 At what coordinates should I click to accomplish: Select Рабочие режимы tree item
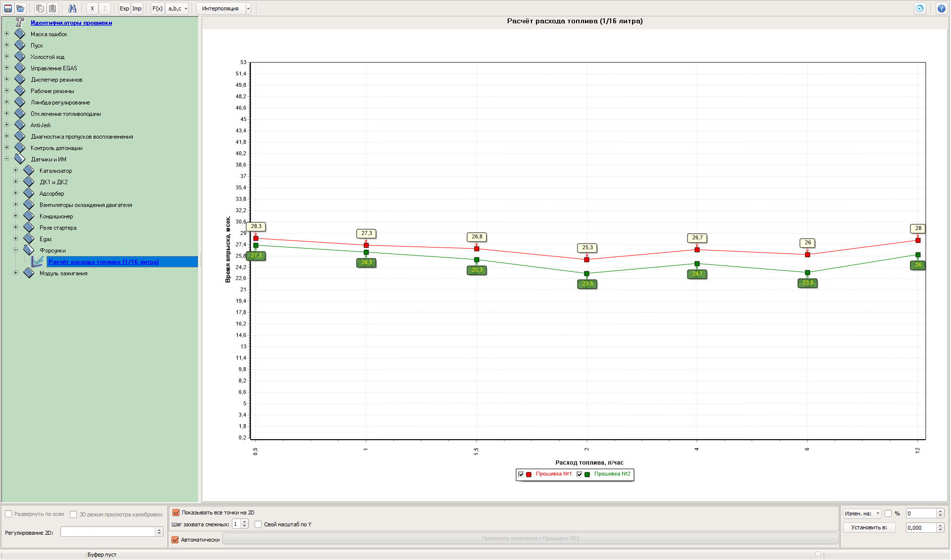53,91
